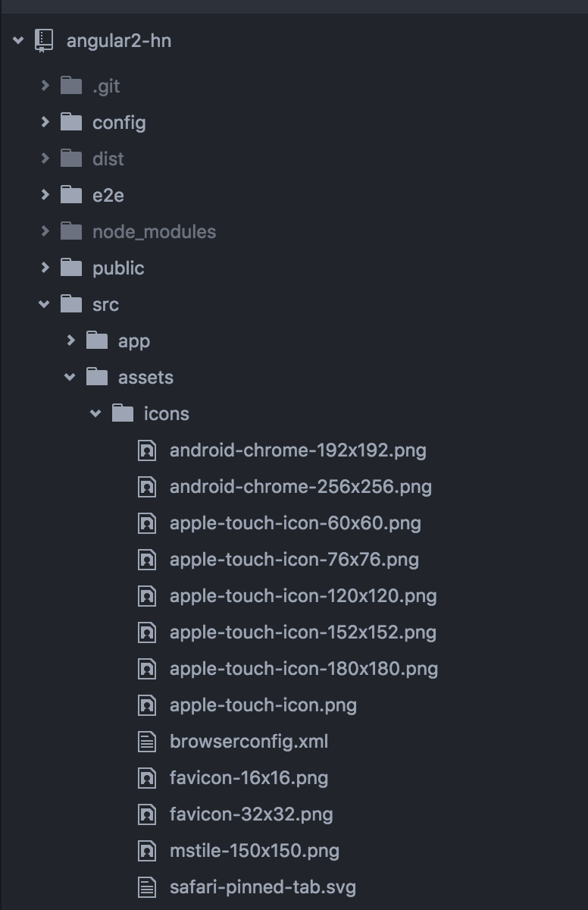Open apple-touch-icon.png file
Viewport: 588px width, 910px height.
[263, 705]
